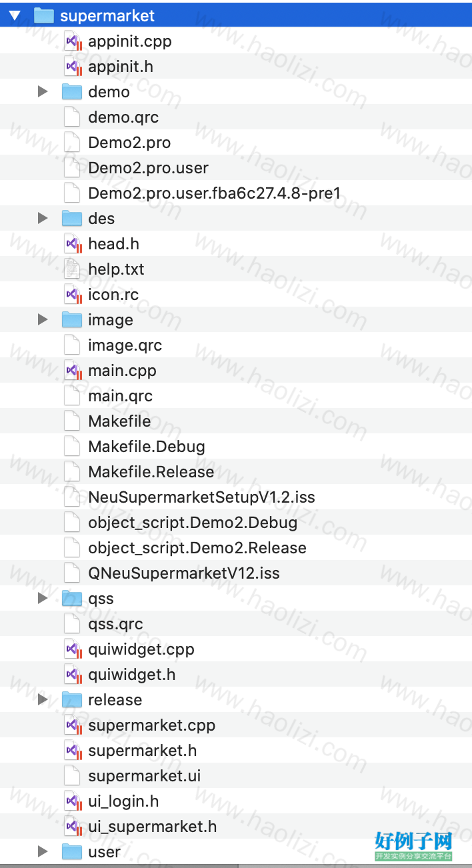Select NeuSupermarketSetupV1.2.iss file
472x868 pixels.
click(202, 497)
